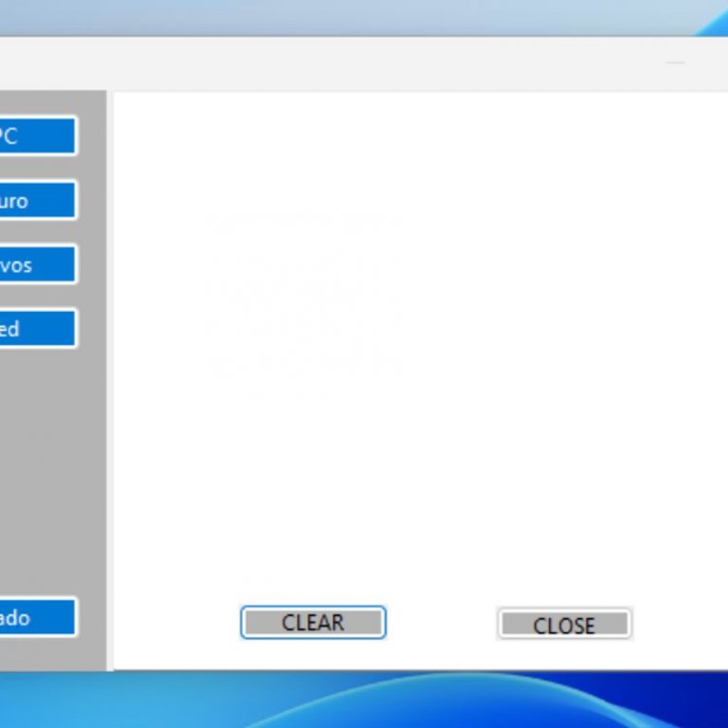This screenshot has width=728, height=728.
Task: Open the blue sidebar button ending in "ed"
Action: 36,329
